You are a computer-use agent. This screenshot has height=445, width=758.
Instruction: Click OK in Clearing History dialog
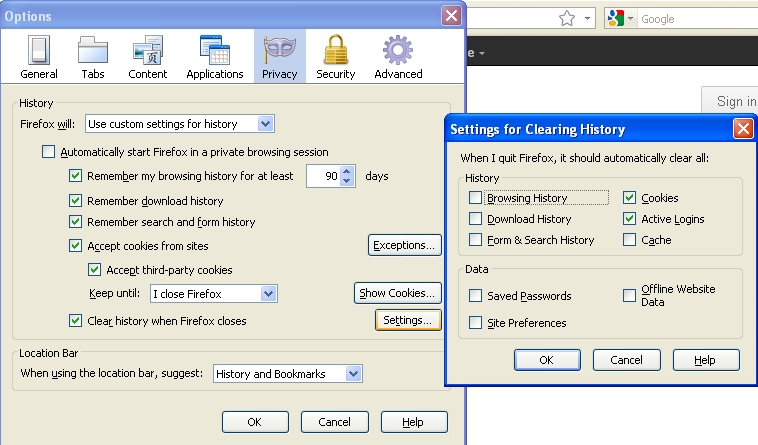(547, 360)
